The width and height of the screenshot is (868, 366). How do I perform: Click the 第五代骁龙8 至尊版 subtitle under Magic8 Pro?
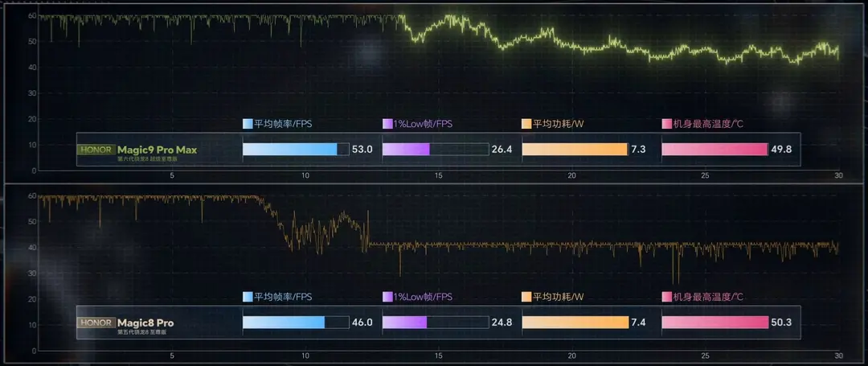141,332
